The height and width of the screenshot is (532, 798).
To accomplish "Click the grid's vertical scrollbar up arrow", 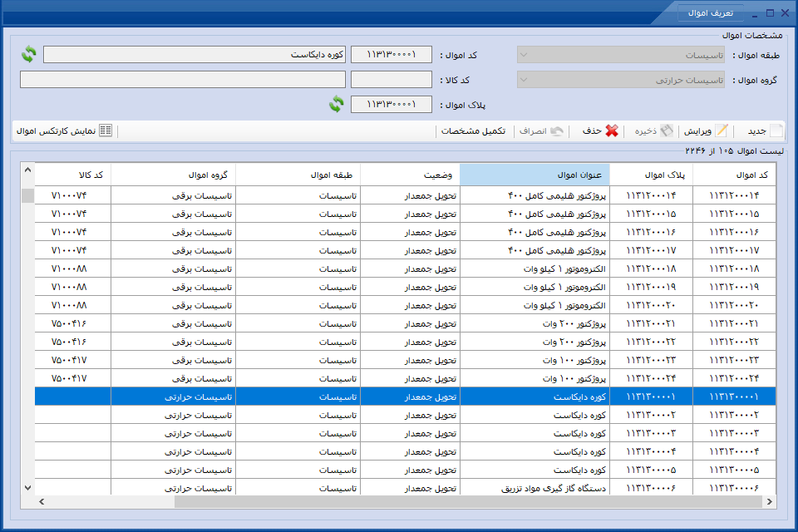I will 28,170.
